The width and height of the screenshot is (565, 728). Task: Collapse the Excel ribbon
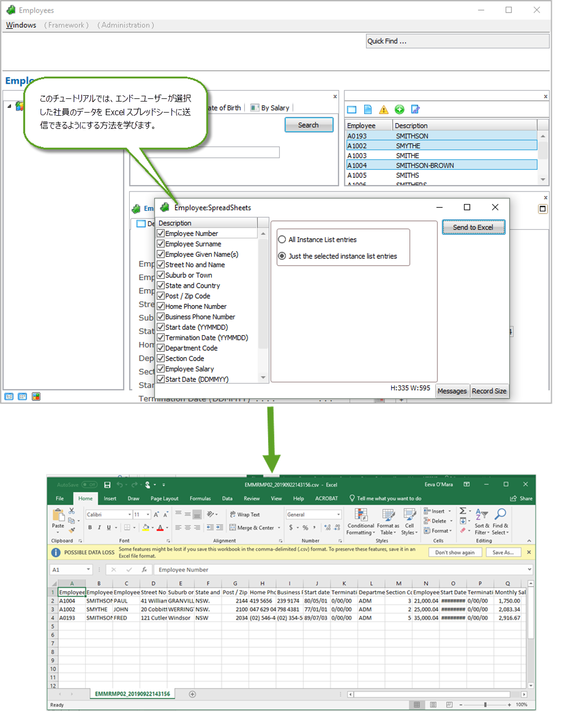coord(529,541)
